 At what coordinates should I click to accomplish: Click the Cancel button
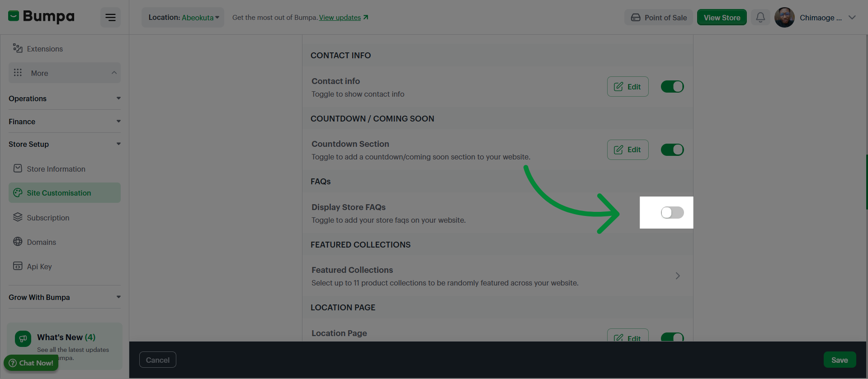[158, 360]
